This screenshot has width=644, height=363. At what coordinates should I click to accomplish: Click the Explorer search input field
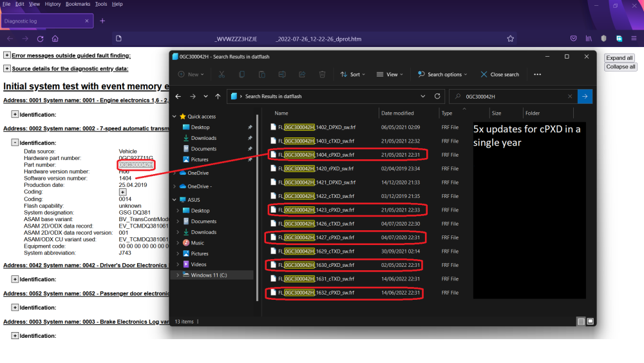coord(513,97)
